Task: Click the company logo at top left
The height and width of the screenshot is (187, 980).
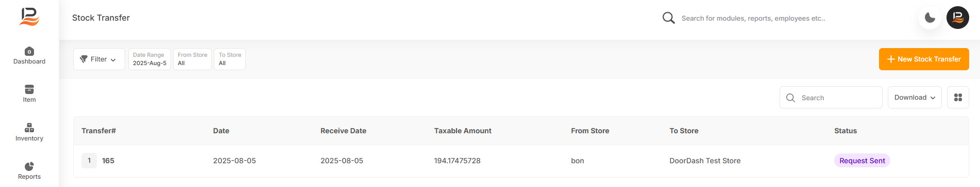Action: coord(29,17)
